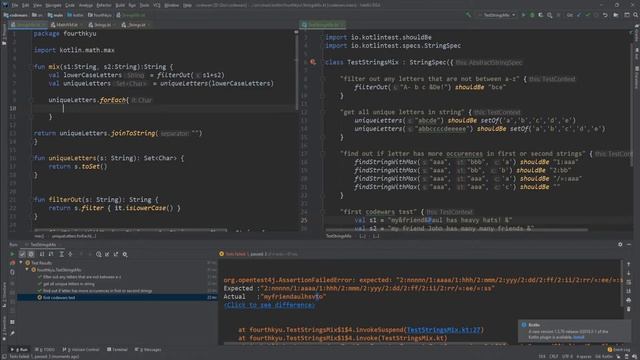Open the Refactor menu
Viewport: 640px width, 360px height.
(x=104, y=5)
